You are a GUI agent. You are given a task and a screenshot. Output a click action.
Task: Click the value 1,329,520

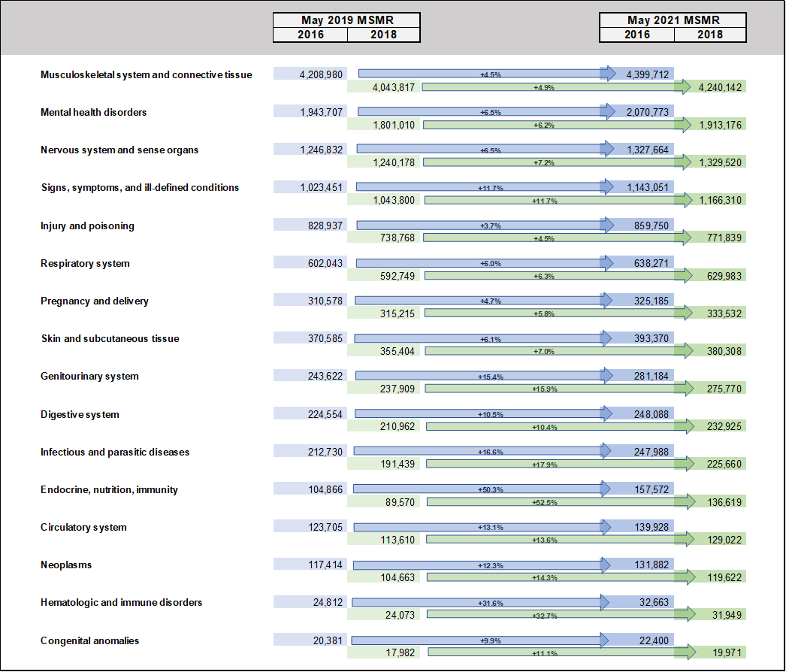(x=721, y=162)
